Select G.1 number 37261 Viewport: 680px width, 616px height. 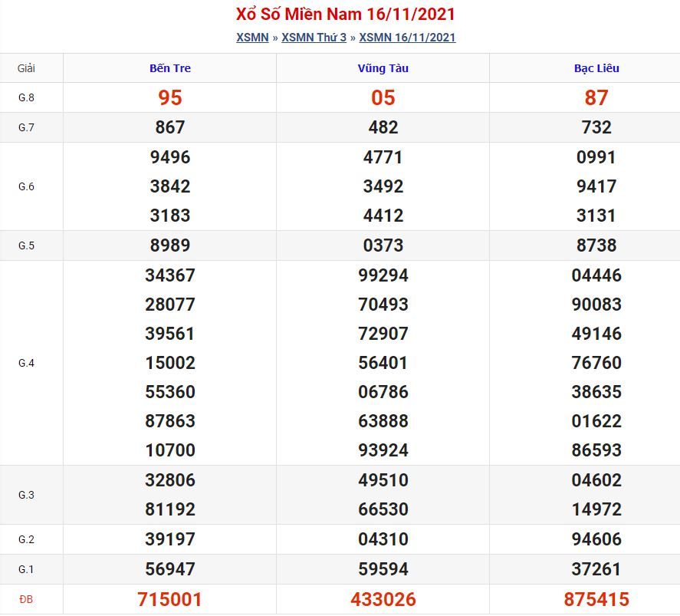pos(596,569)
